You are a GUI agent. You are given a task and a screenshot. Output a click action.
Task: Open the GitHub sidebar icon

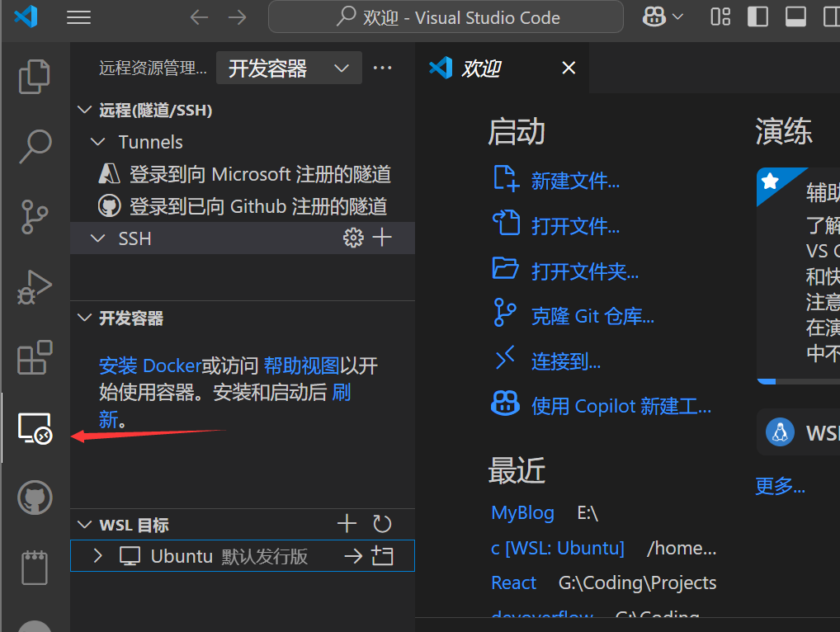tap(35, 498)
